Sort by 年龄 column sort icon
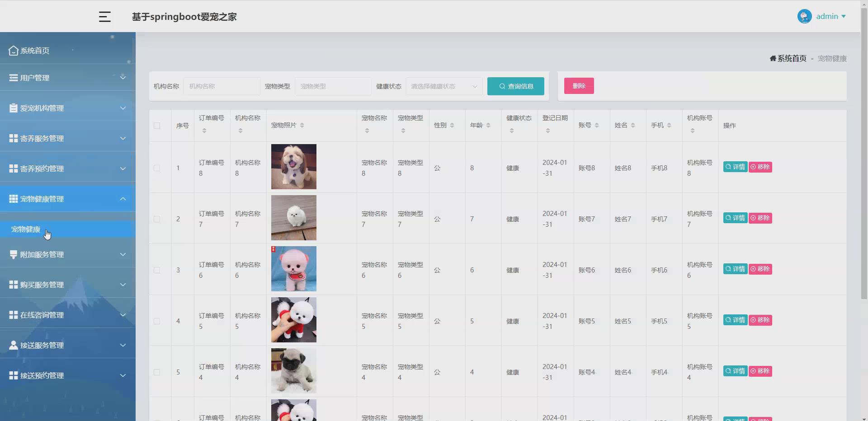 tap(488, 125)
